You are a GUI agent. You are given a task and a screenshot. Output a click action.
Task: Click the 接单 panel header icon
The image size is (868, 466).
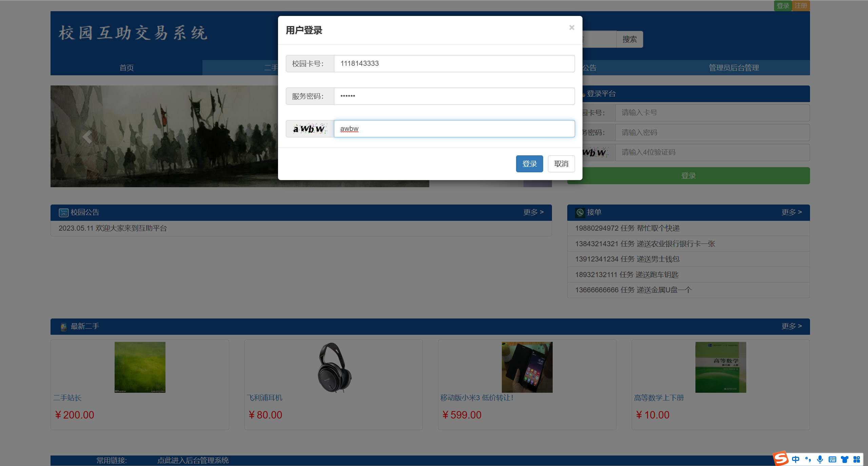click(x=580, y=212)
